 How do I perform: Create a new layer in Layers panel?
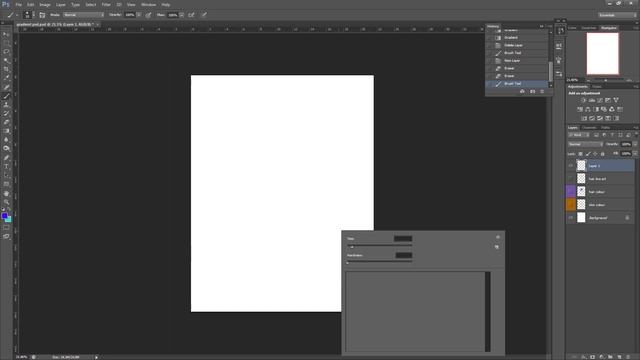(620, 357)
